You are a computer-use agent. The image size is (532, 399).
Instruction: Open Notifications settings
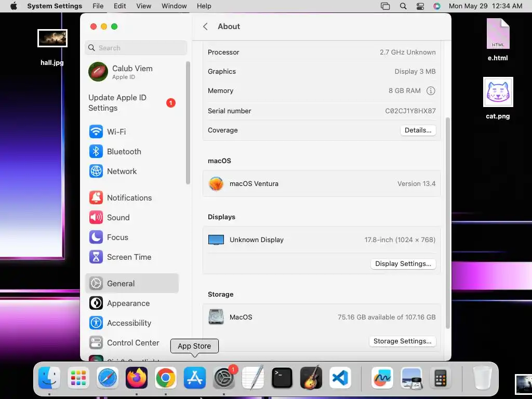point(131,198)
